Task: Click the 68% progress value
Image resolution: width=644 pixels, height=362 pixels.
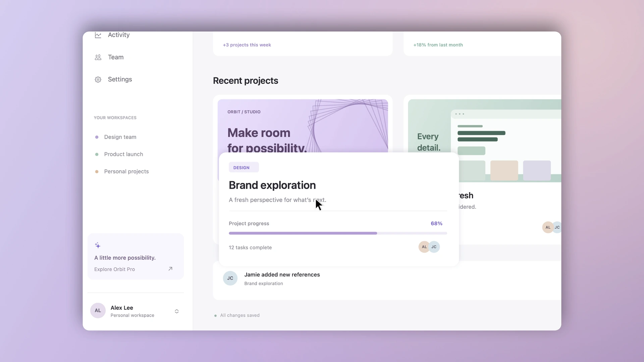Action: pyautogui.click(x=436, y=224)
